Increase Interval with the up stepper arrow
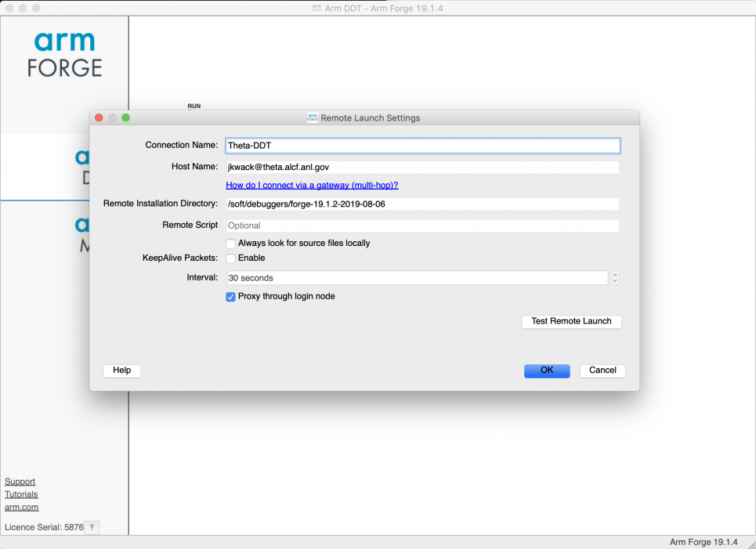The width and height of the screenshot is (756, 549). (x=615, y=275)
